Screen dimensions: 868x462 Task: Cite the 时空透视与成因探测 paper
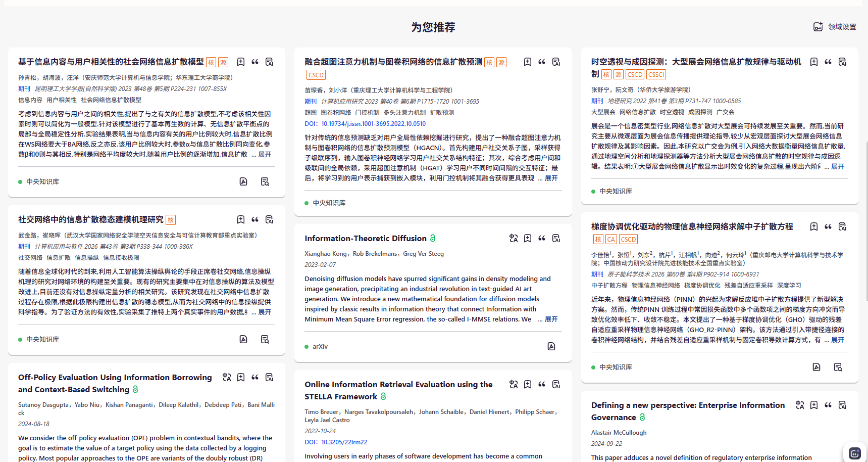(x=828, y=62)
